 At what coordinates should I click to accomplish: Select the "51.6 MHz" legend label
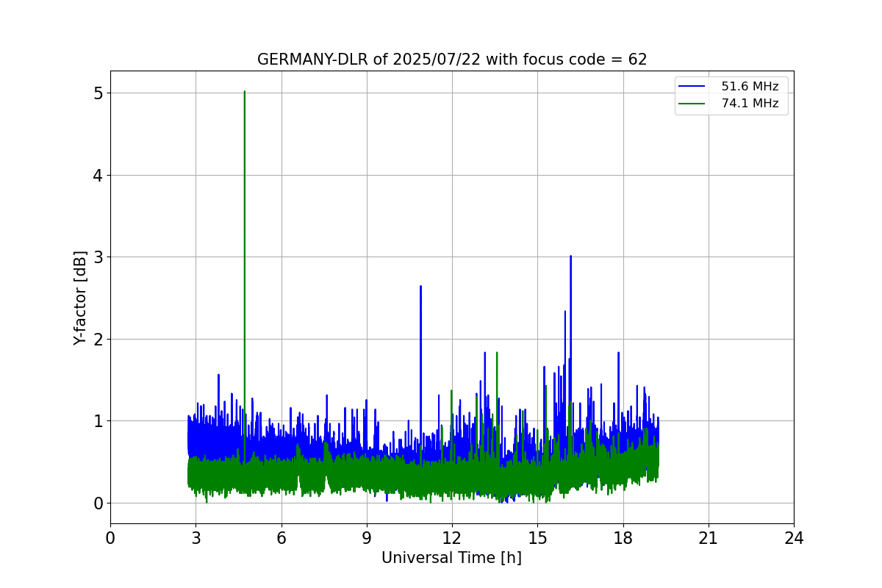click(750, 87)
